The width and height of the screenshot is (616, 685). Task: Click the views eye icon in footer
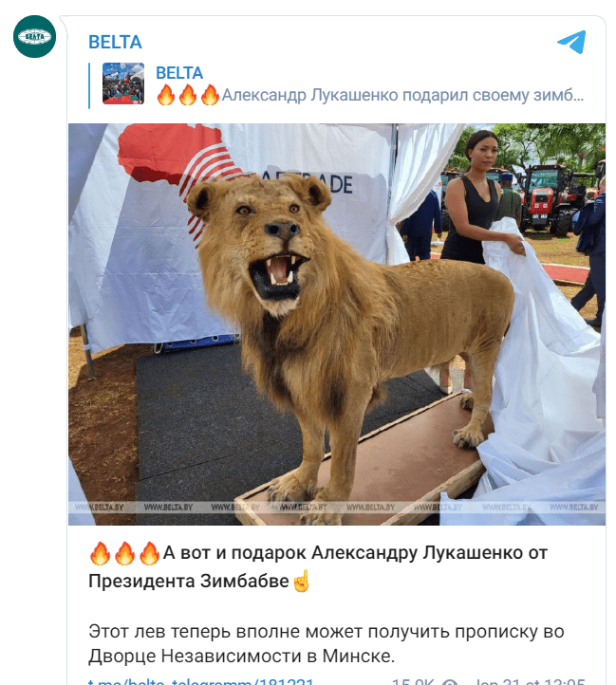pos(450,683)
